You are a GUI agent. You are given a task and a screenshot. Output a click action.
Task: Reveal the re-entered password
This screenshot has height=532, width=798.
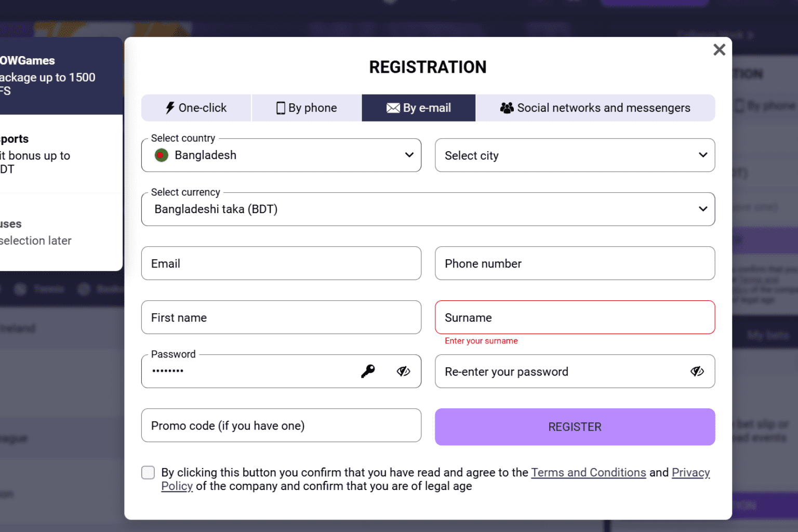[x=697, y=371]
